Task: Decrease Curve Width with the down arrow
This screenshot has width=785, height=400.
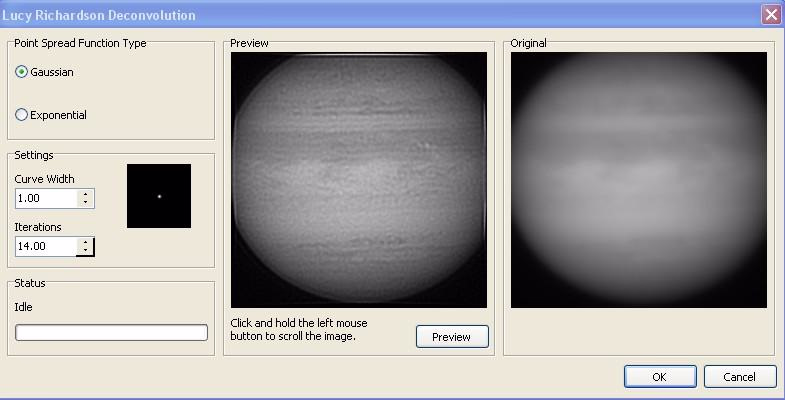Action: [86, 203]
